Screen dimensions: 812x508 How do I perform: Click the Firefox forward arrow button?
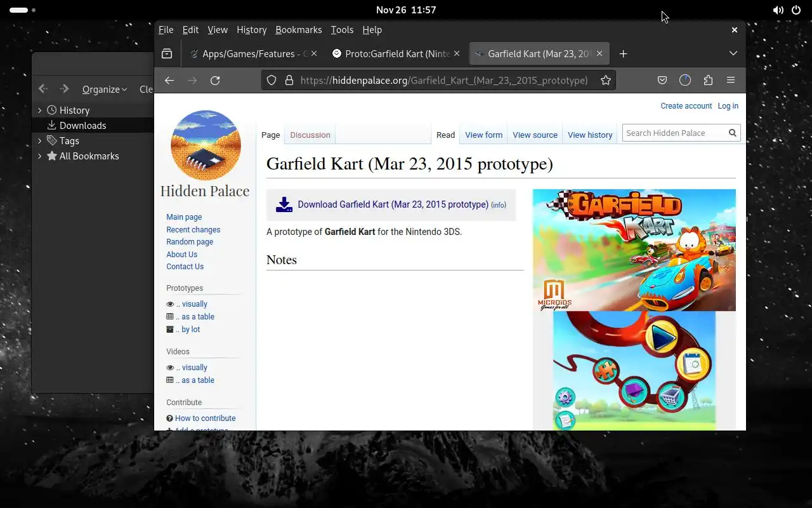point(192,81)
